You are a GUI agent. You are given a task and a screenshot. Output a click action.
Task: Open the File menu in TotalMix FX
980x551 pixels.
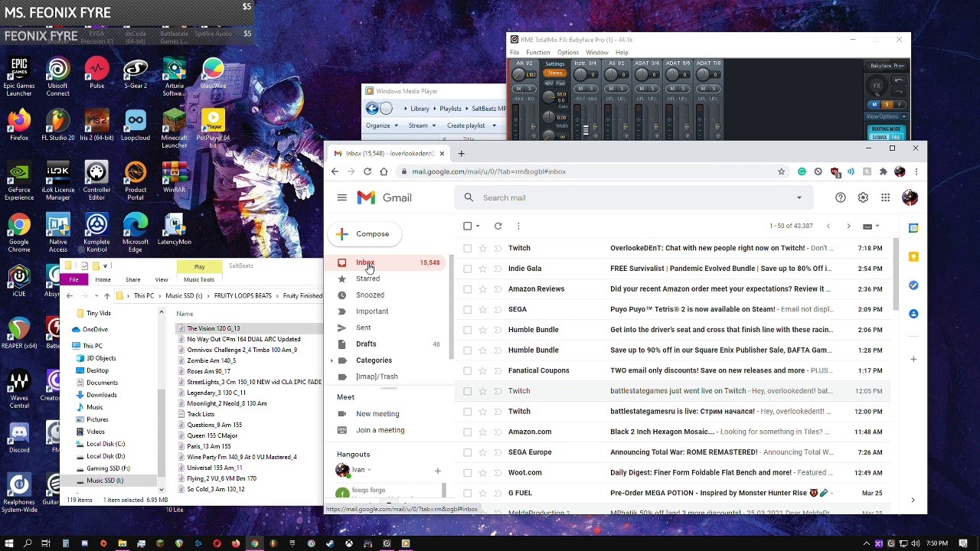(x=514, y=53)
